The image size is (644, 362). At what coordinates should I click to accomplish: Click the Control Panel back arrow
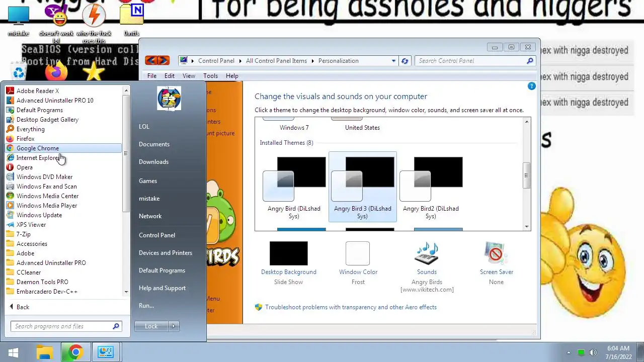[151, 61]
